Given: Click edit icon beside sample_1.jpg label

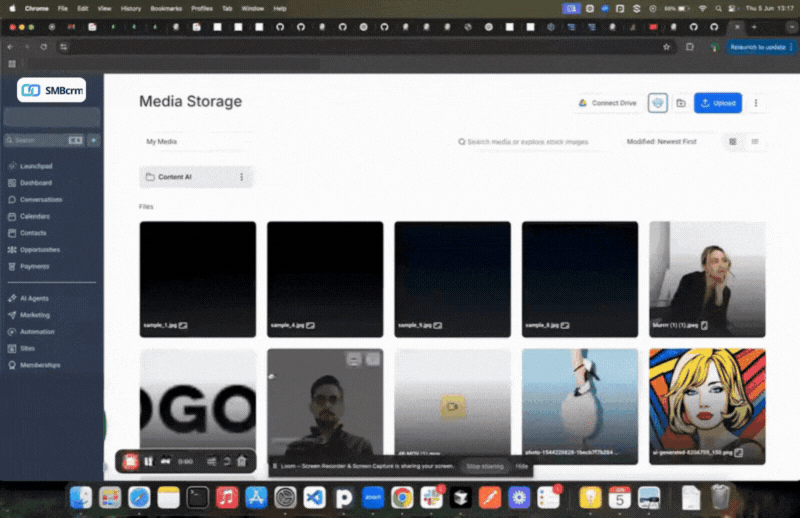Looking at the screenshot, I should (x=183, y=325).
